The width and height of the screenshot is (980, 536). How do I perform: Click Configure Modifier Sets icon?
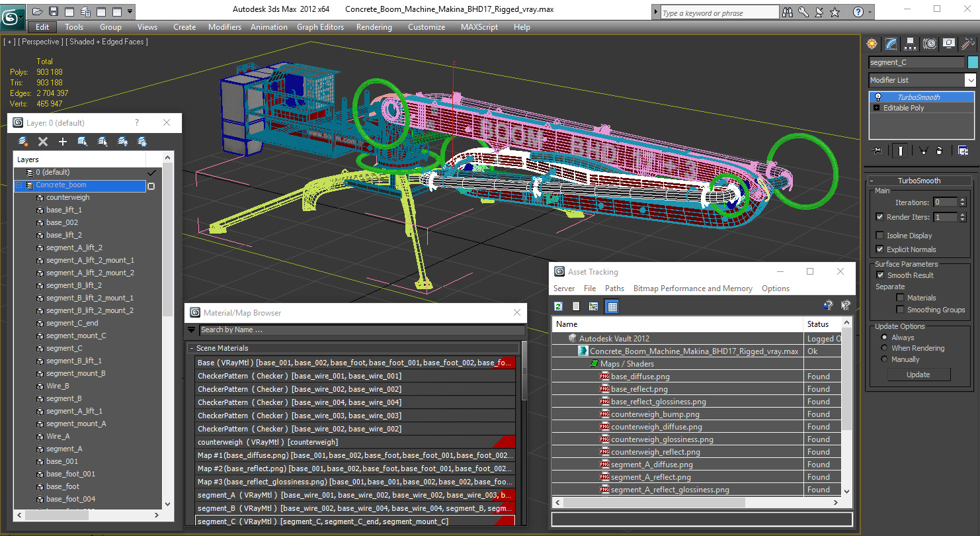tap(963, 151)
